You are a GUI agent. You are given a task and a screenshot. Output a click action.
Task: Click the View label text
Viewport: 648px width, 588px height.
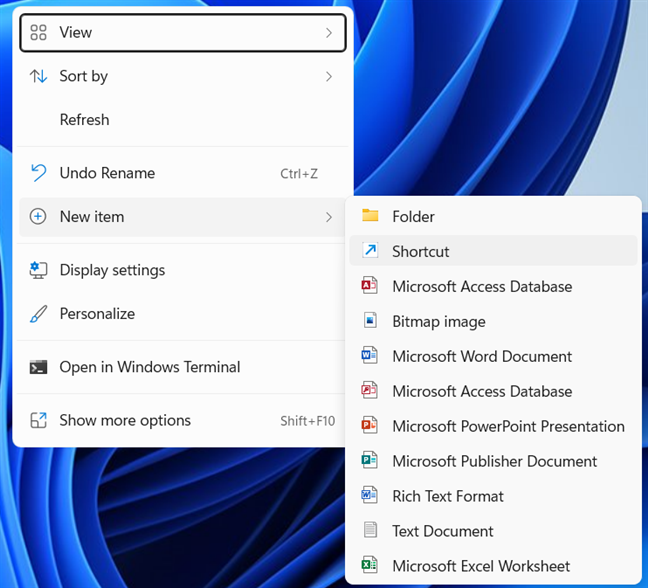(x=76, y=32)
